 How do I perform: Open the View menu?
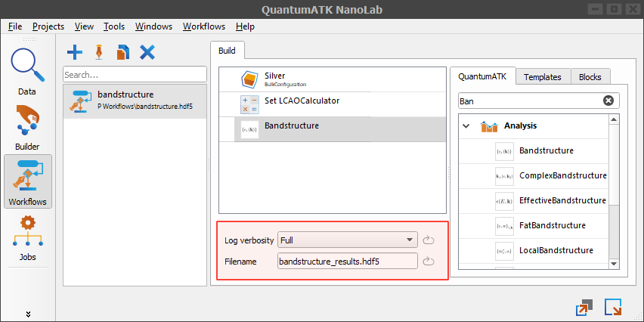(84, 26)
